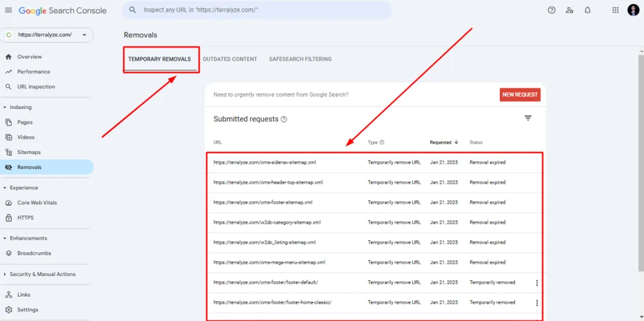
Task: Open more options for footer-default row
Action: [536, 283]
